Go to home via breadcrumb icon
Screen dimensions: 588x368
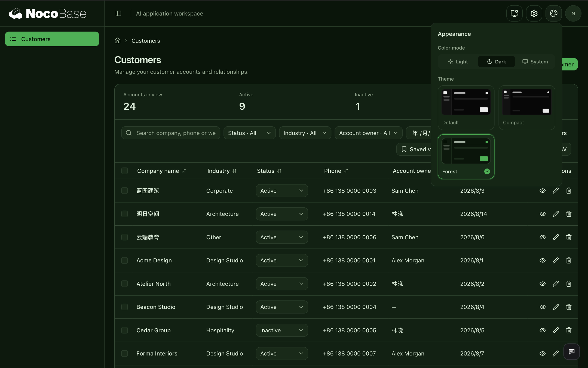pyautogui.click(x=117, y=41)
